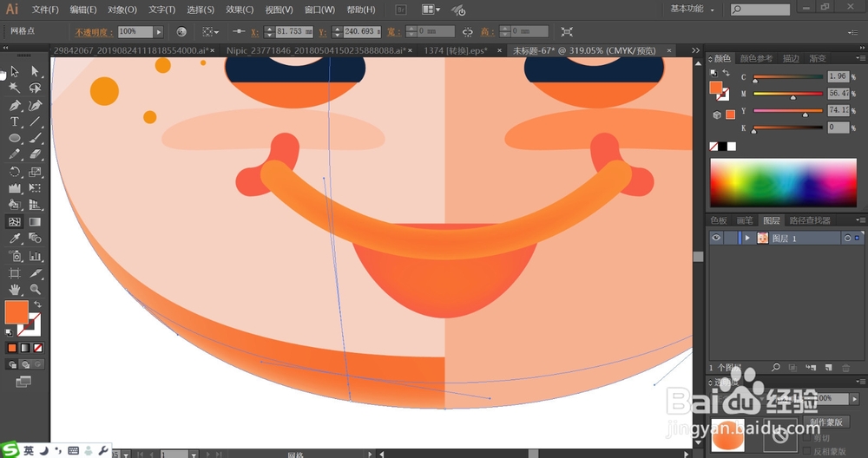868x458 pixels.
Task: Switch to the 路径查找器 panel tab
Action: pyautogui.click(x=809, y=220)
